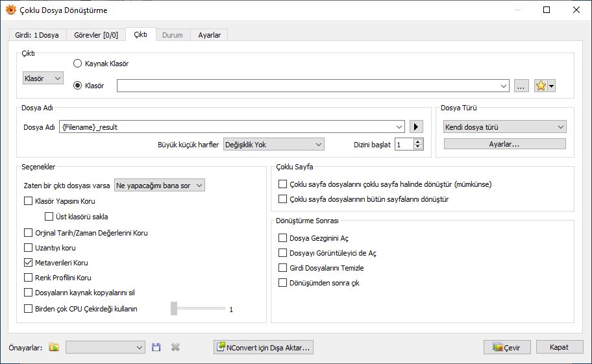Enable Klasör Yapısını Koru checkbox
The image size is (592, 364).
click(x=29, y=201)
